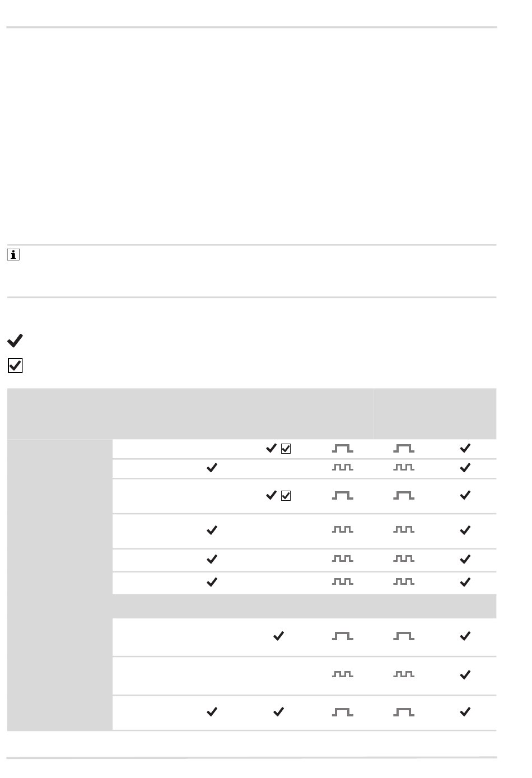Select left single-pulse waveform icon in first row

click(343, 448)
